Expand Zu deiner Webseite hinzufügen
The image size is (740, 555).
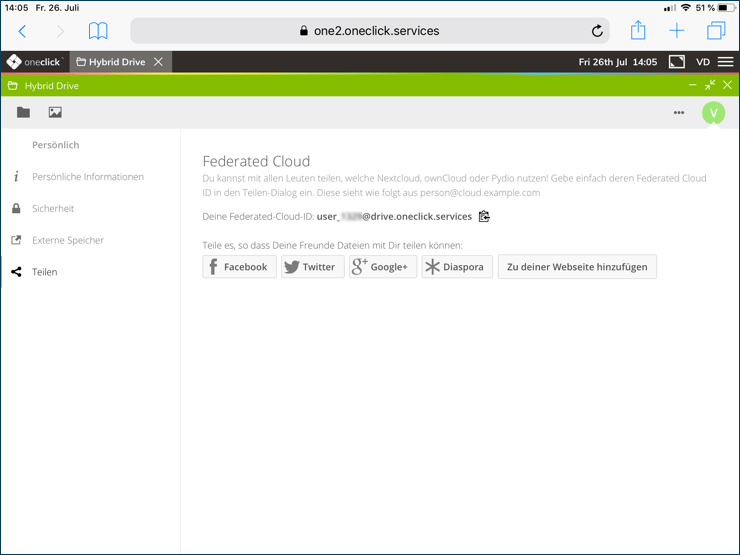tap(577, 267)
